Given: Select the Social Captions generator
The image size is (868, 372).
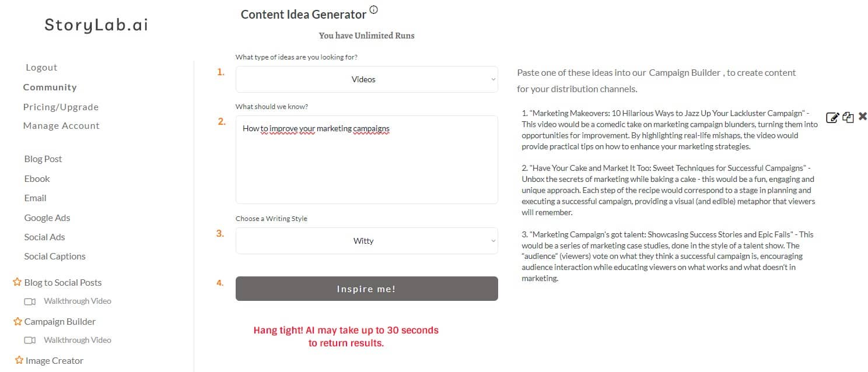Looking at the screenshot, I should click(x=55, y=256).
